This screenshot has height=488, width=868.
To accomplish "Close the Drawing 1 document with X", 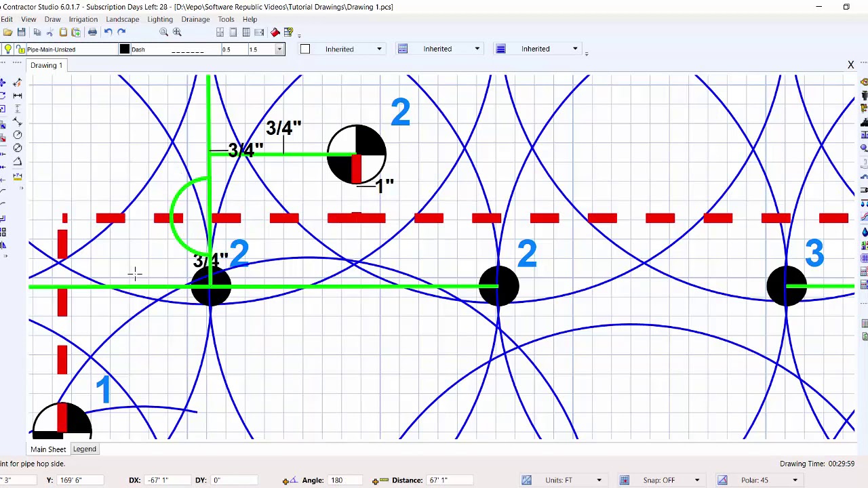I will tap(850, 65).
